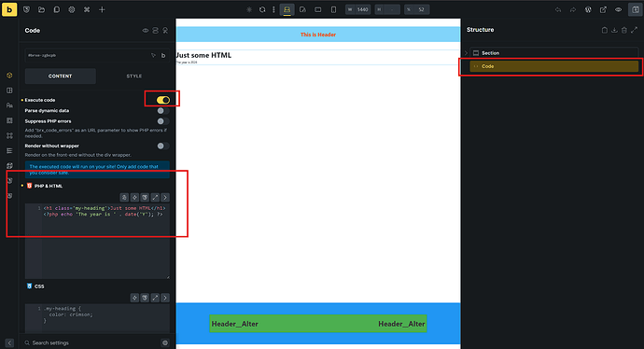Click the pin icon in Code panel header
The width and height of the screenshot is (644, 349).
pos(165,31)
